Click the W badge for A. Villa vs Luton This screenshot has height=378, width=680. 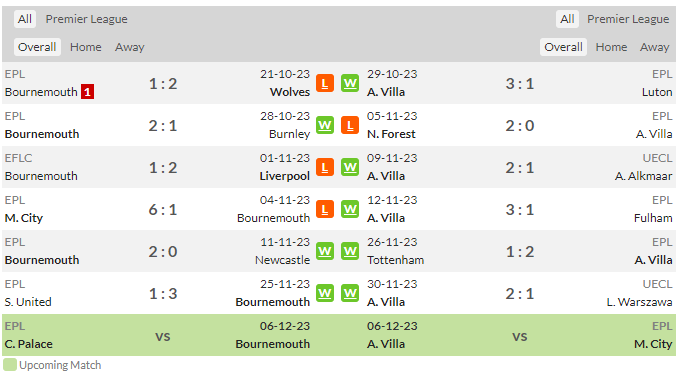[350, 83]
